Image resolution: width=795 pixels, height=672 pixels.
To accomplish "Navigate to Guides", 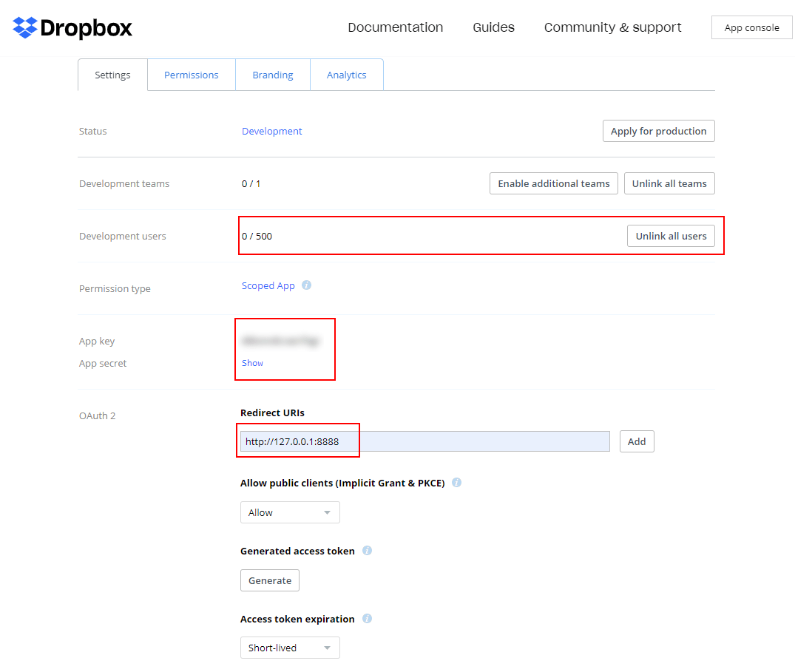I will click(493, 27).
